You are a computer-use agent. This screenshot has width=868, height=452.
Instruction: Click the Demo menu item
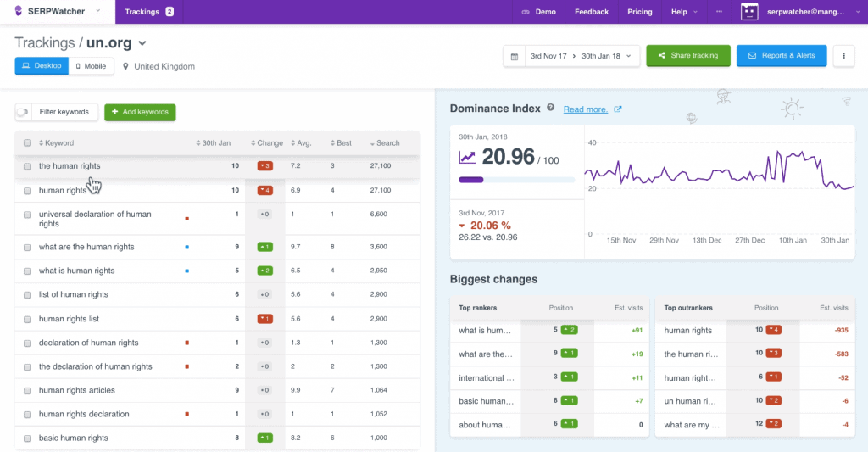[x=538, y=12]
